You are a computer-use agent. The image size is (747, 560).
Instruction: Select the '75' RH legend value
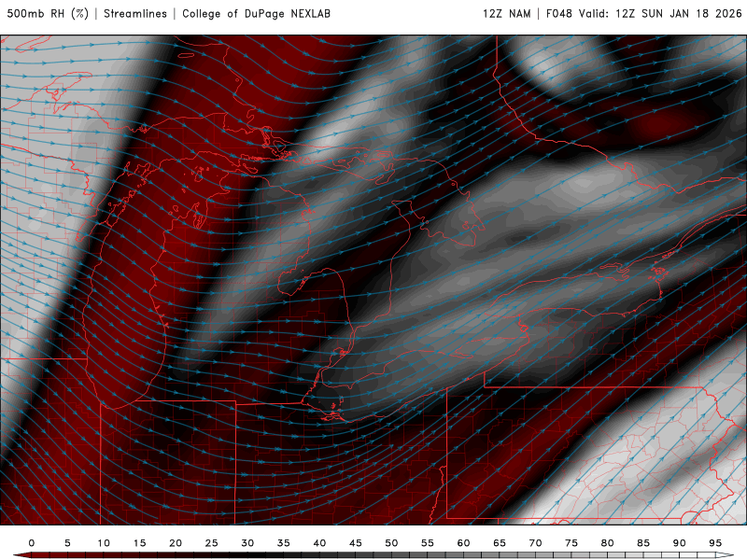coord(571,543)
